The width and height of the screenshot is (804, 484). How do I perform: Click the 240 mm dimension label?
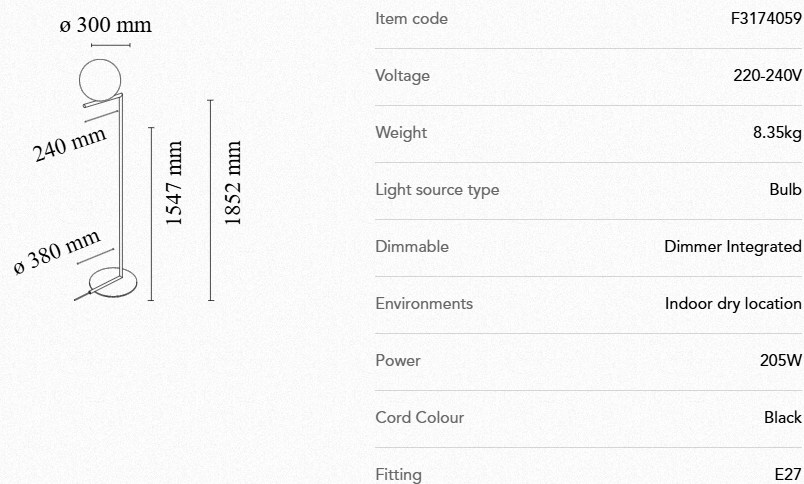pyautogui.click(x=69, y=145)
